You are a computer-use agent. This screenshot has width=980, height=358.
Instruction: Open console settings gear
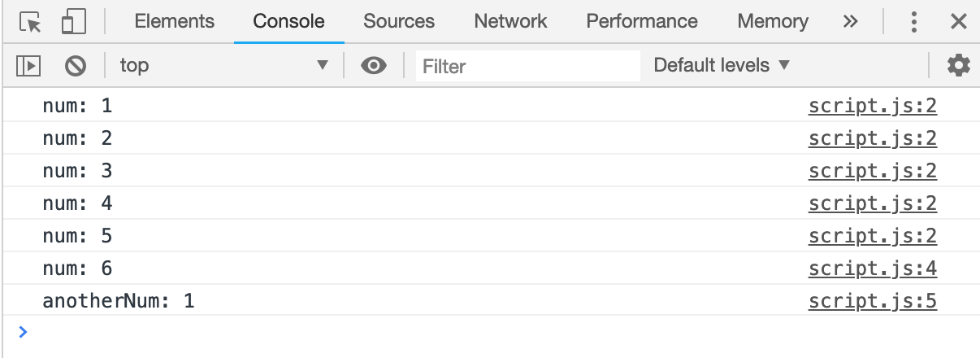coord(959,65)
